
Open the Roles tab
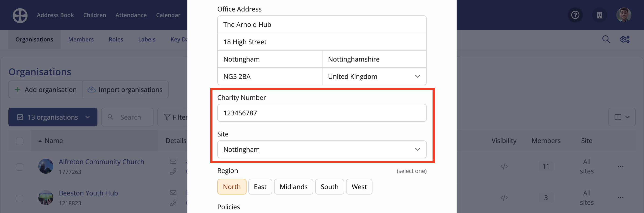pyautogui.click(x=116, y=39)
